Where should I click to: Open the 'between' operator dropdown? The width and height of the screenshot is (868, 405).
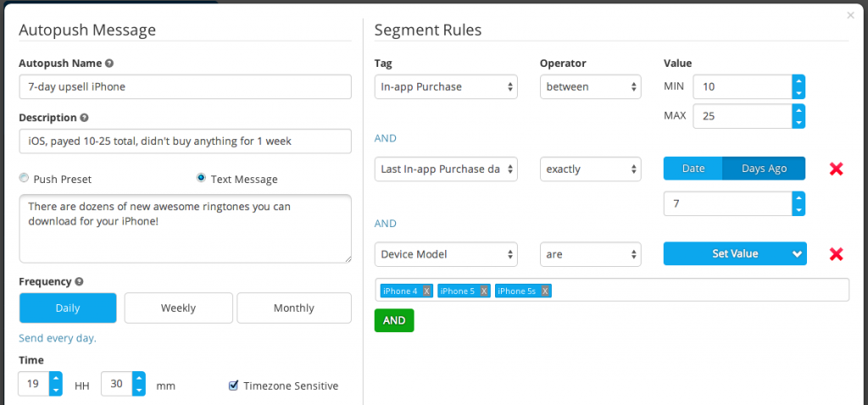pyautogui.click(x=591, y=87)
